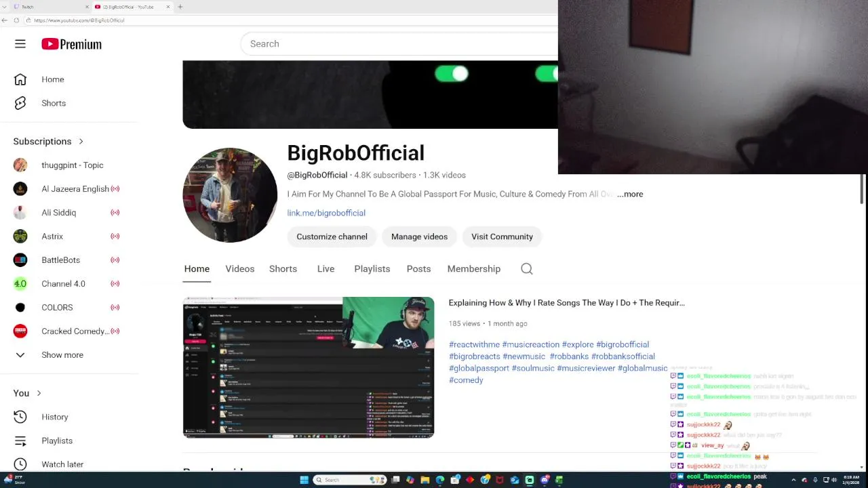Image resolution: width=868 pixels, height=488 pixels.
Task: Open the taskbar clock and date
Action: (851, 480)
